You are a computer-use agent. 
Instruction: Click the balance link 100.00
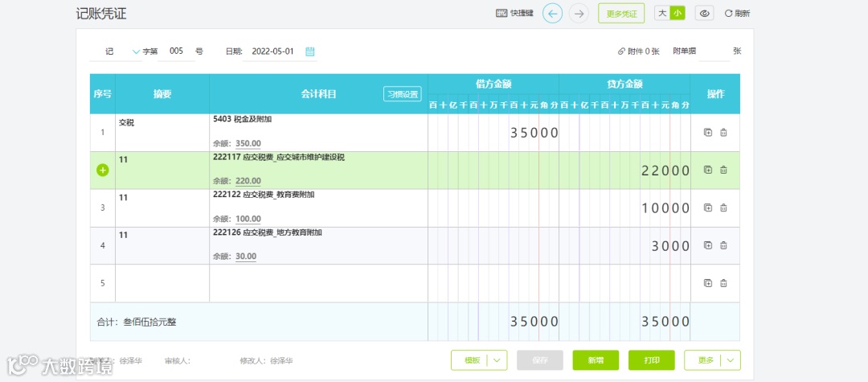tap(248, 219)
